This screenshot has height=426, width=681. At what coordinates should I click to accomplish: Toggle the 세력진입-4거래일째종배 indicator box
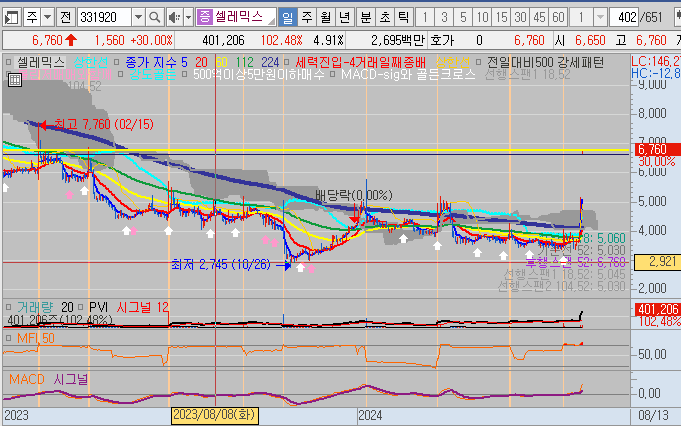pos(286,63)
